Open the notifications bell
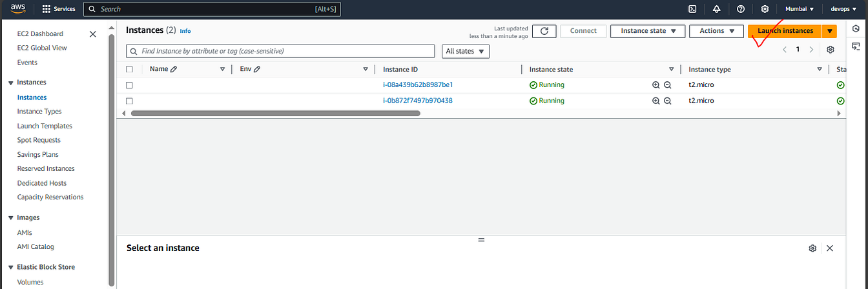The height and width of the screenshot is (289, 868). 716,9
